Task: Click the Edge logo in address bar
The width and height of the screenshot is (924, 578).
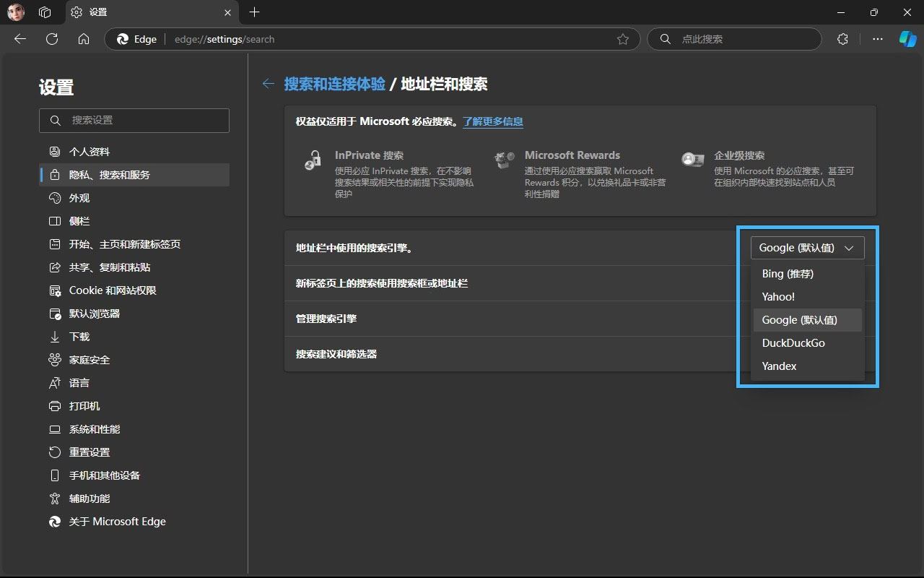Action: click(x=123, y=39)
